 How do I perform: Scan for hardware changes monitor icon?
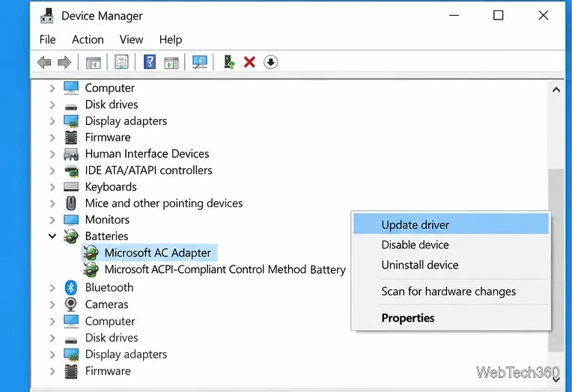click(200, 62)
